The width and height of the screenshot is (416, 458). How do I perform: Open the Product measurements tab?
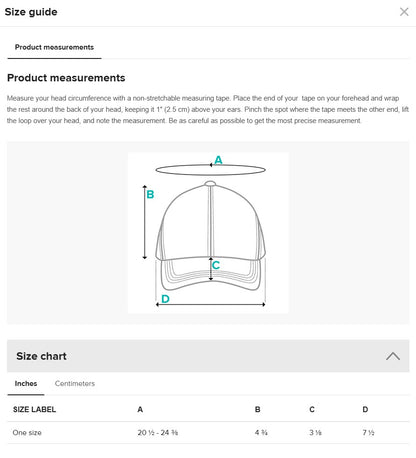click(54, 47)
